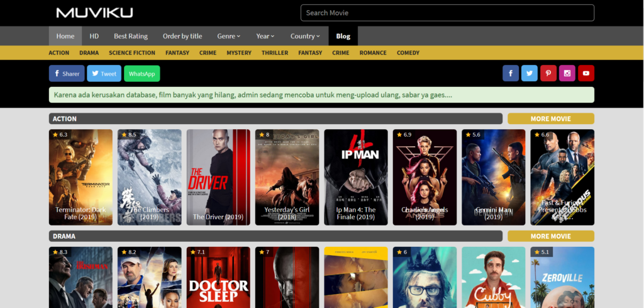Open the Instagram social icon
Viewport: 644px width, 308px height.
point(567,74)
